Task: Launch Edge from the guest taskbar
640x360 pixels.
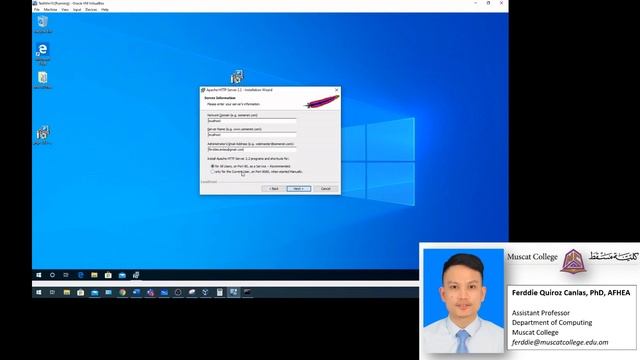Action: 80,275
